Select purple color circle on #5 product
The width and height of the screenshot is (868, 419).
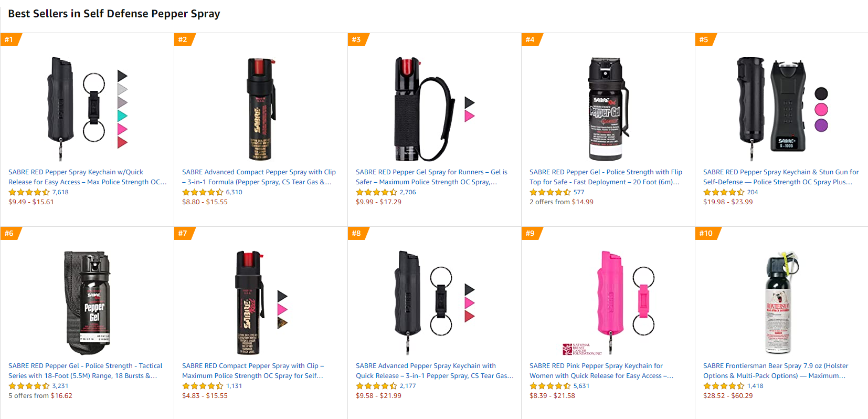(821, 125)
